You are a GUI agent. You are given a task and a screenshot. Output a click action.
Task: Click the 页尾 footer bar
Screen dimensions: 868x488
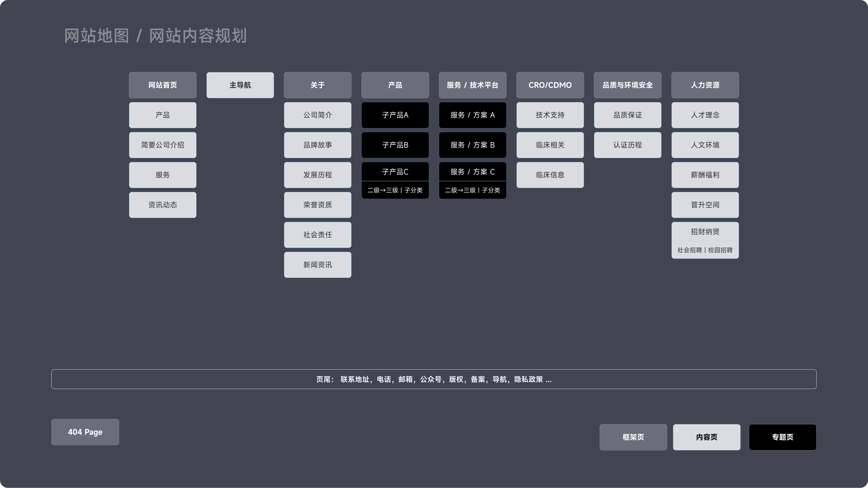pyautogui.click(x=434, y=379)
